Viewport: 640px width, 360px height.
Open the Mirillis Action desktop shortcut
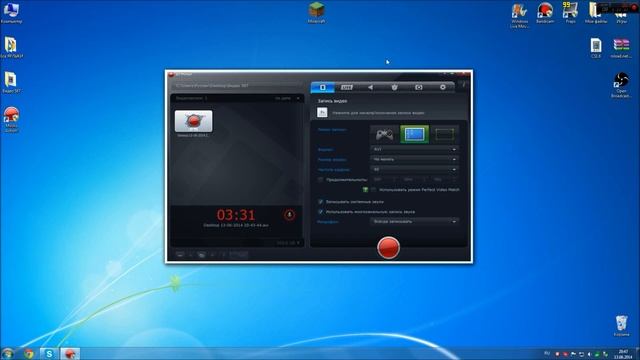coord(11,120)
